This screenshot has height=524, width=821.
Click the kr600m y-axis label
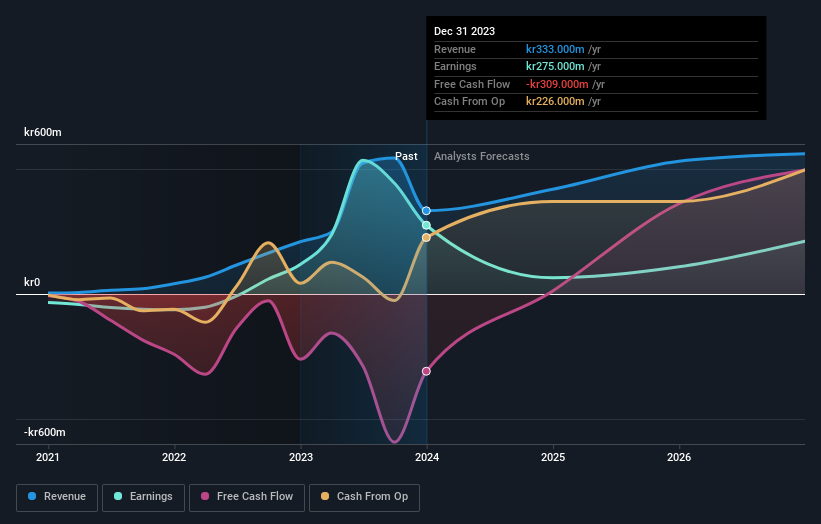pos(42,132)
